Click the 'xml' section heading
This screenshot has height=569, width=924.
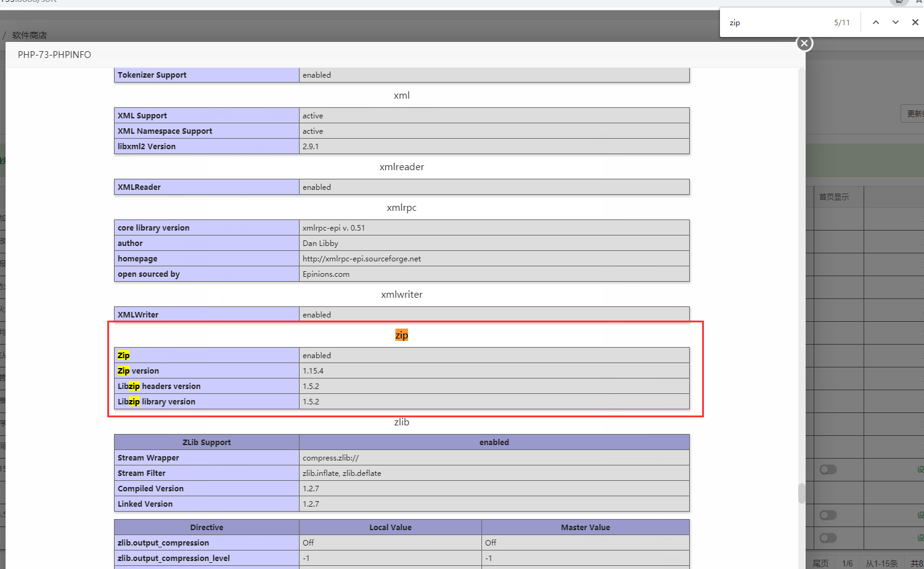point(401,96)
